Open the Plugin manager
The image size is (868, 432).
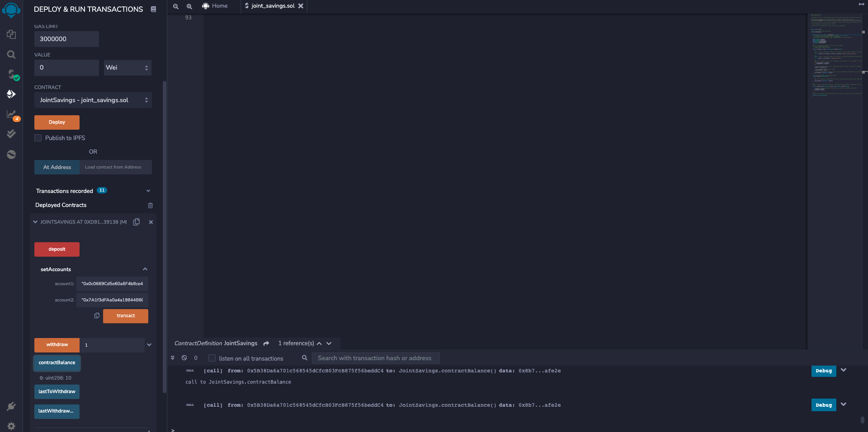pyautogui.click(x=11, y=406)
